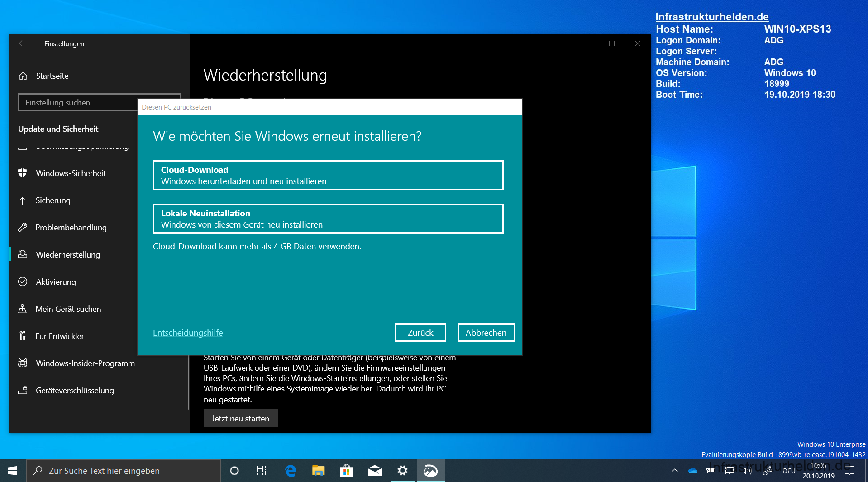
Task: Open the Action Center notifications icon
Action: (849, 471)
